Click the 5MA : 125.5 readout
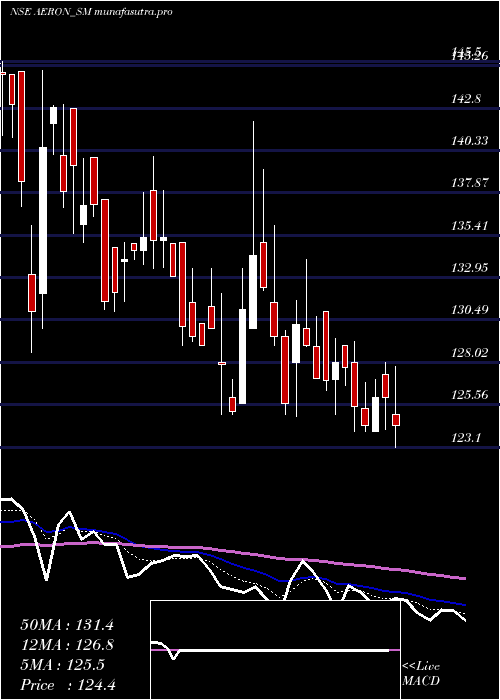This screenshot has height=700, width=500. (x=62, y=665)
